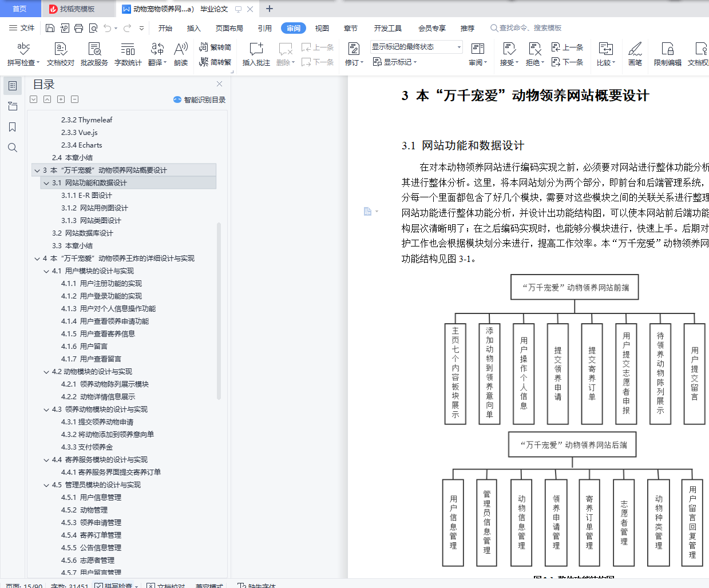Run 文档校对 document proofreading tool
Image resolution: width=709 pixels, height=588 pixels.
click(61, 54)
